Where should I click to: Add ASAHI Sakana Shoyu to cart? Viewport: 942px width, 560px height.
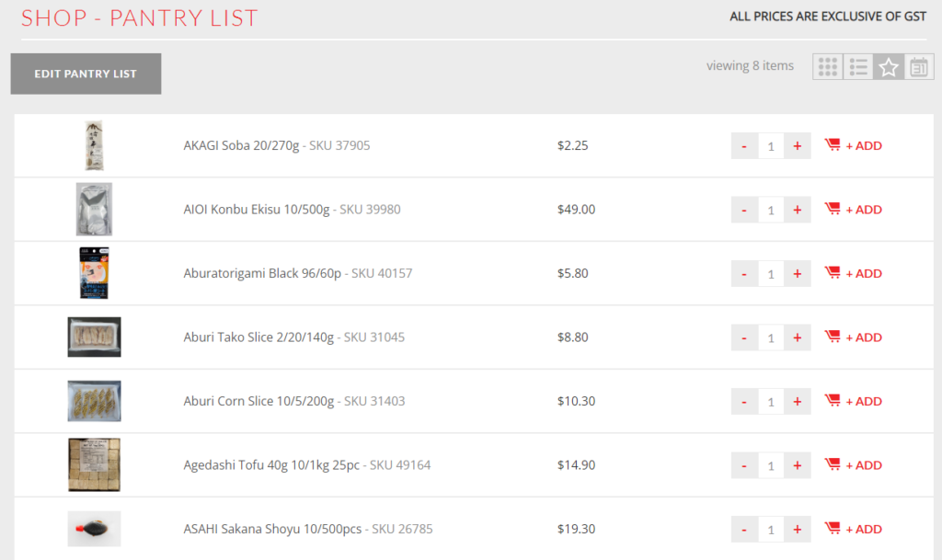coord(853,529)
